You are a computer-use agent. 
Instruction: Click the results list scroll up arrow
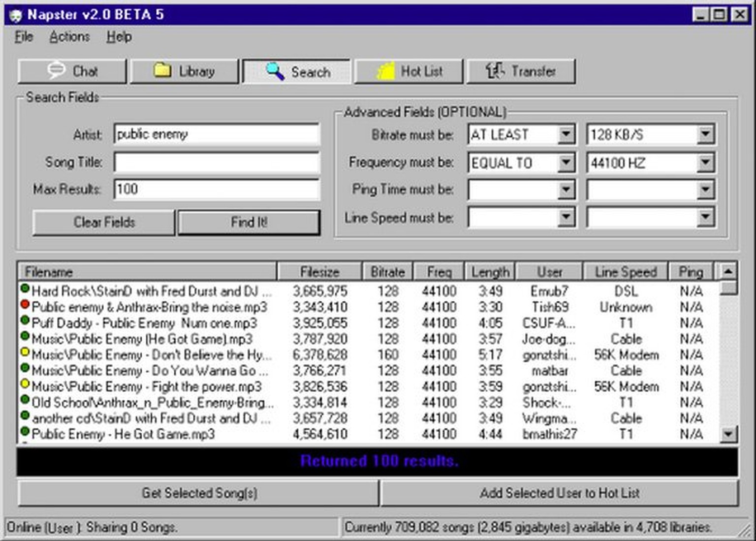[728, 271]
